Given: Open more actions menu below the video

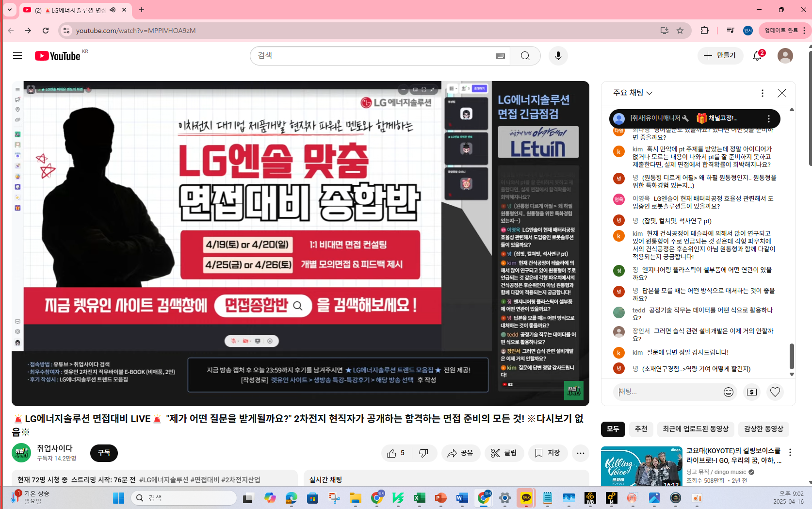Looking at the screenshot, I should pyautogui.click(x=580, y=453).
